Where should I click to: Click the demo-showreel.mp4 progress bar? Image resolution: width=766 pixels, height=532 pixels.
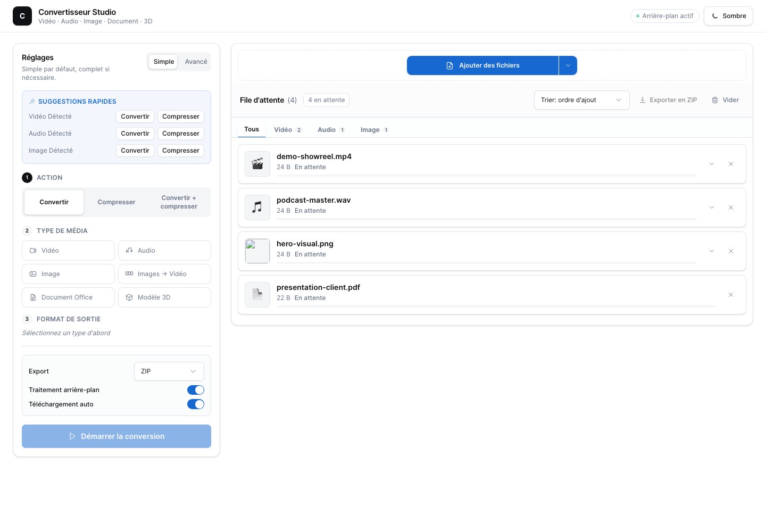487,176
